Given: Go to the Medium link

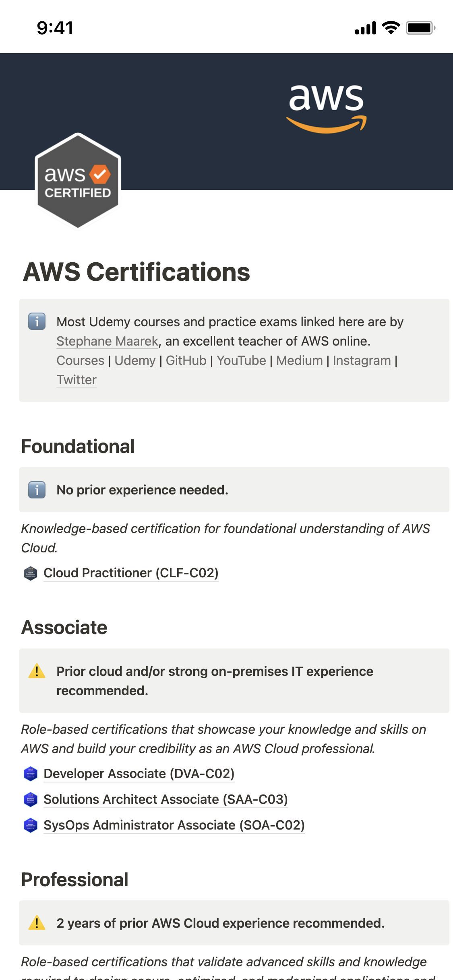Looking at the screenshot, I should 299,360.
